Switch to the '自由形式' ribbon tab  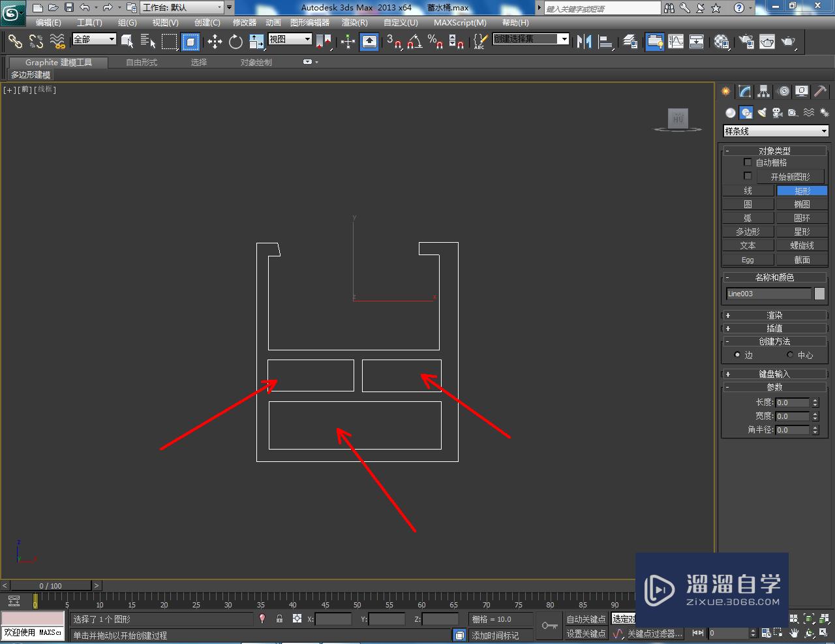(x=142, y=63)
